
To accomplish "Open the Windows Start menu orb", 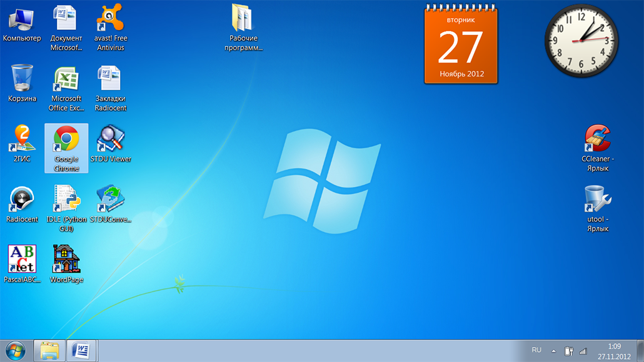I will click(x=16, y=351).
